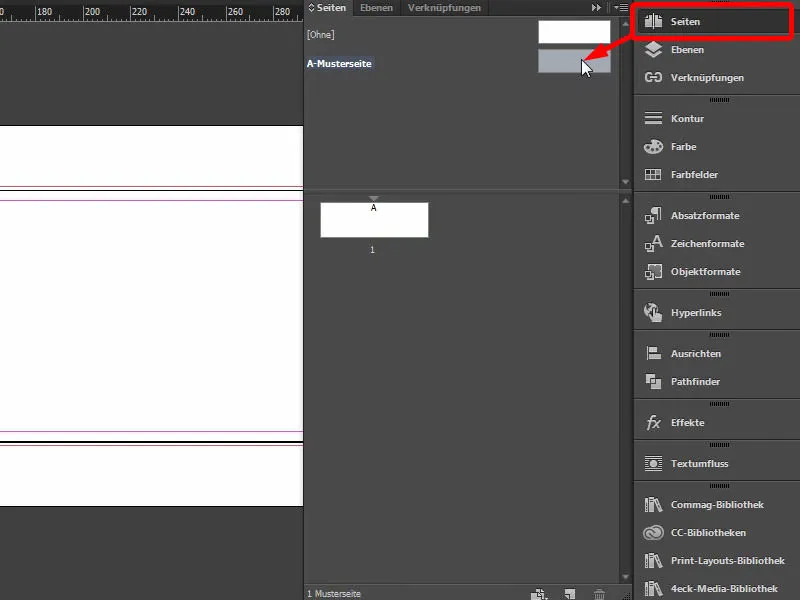Click the up scroll arrow of the pages section

(626, 201)
